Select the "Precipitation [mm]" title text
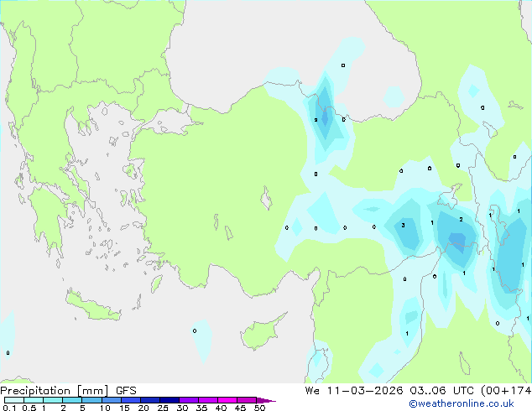 (55, 391)
